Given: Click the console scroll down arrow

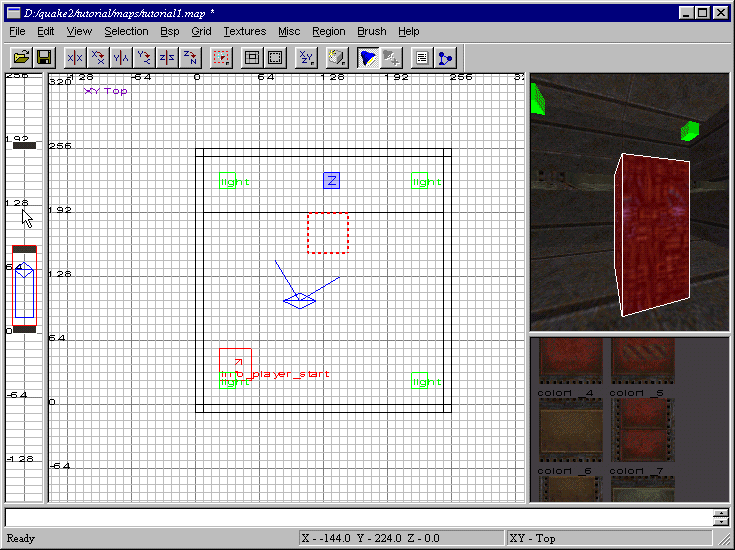Looking at the screenshot, I should (x=720, y=522).
